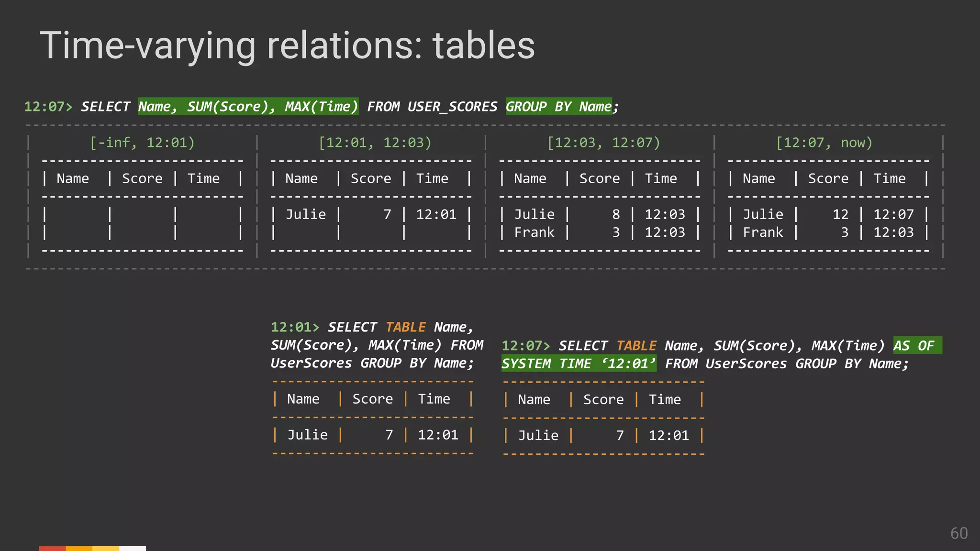Click the highlighted 'GROUP BY Name' clause
The height and width of the screenshot is (551, 980).
coord(558,106)
